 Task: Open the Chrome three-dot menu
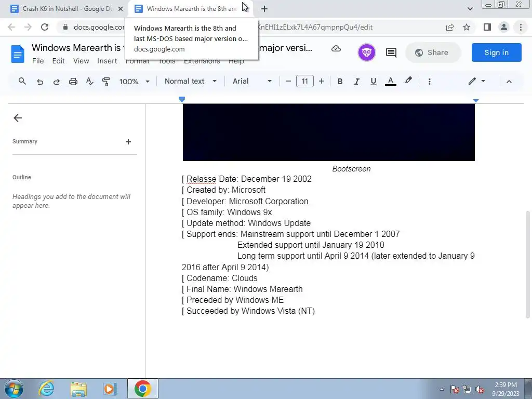pyautogui.click(x=521, y=27)
